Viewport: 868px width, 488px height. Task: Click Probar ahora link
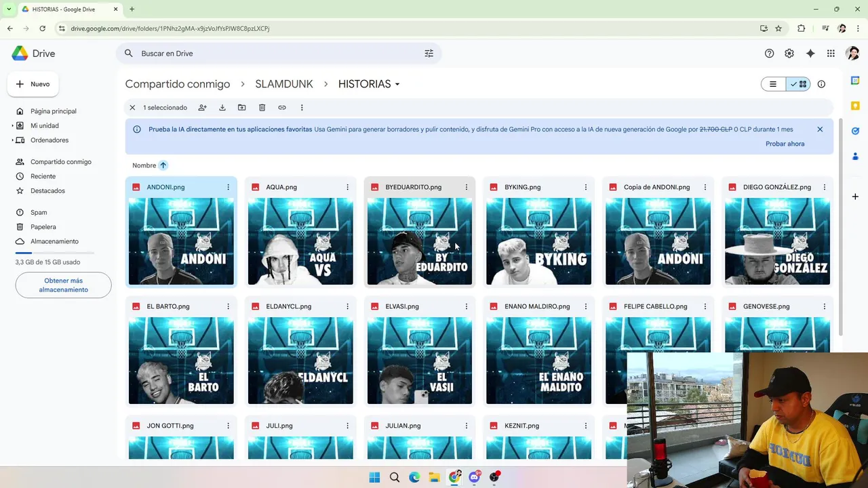pos(785,144)
